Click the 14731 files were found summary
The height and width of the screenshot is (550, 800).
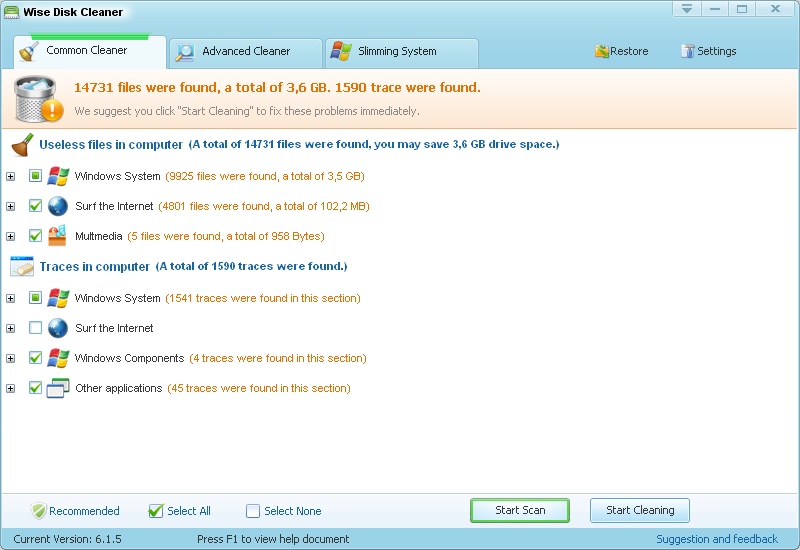click(x=277, y=88)
